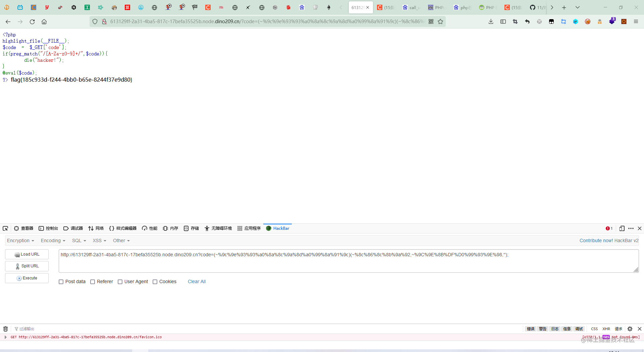
Task: Close the active 61312 tab
Action: coord(368,7)
